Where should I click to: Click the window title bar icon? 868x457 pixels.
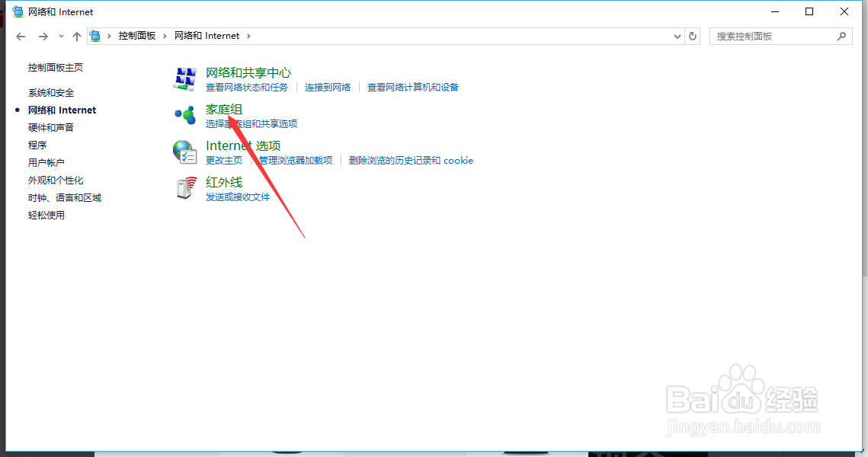(x=18, y=11)
